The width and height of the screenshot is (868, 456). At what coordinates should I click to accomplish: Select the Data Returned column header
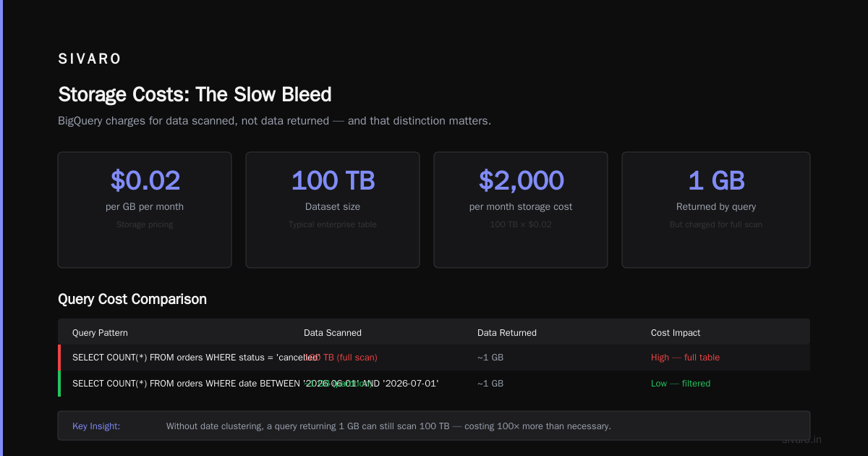click(507, 333)
